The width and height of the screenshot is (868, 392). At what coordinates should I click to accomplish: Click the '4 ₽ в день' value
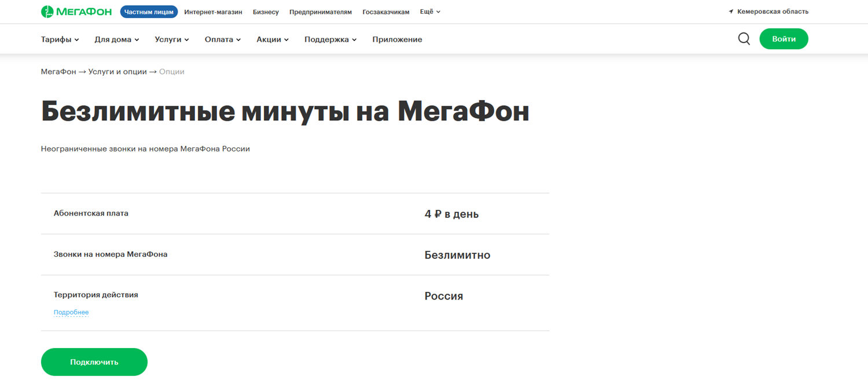(x=451, y=214)
